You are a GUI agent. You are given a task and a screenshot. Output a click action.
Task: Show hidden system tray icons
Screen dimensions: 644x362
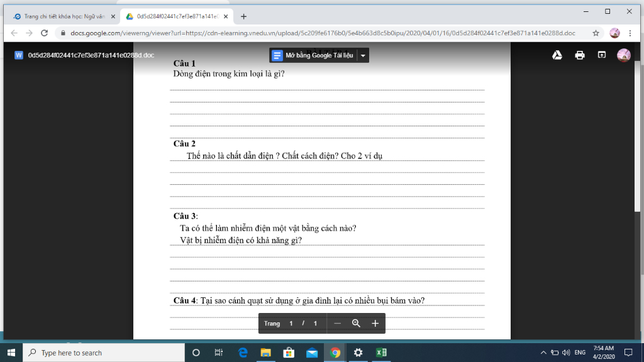pyautogui.click(x=543, y=353)
